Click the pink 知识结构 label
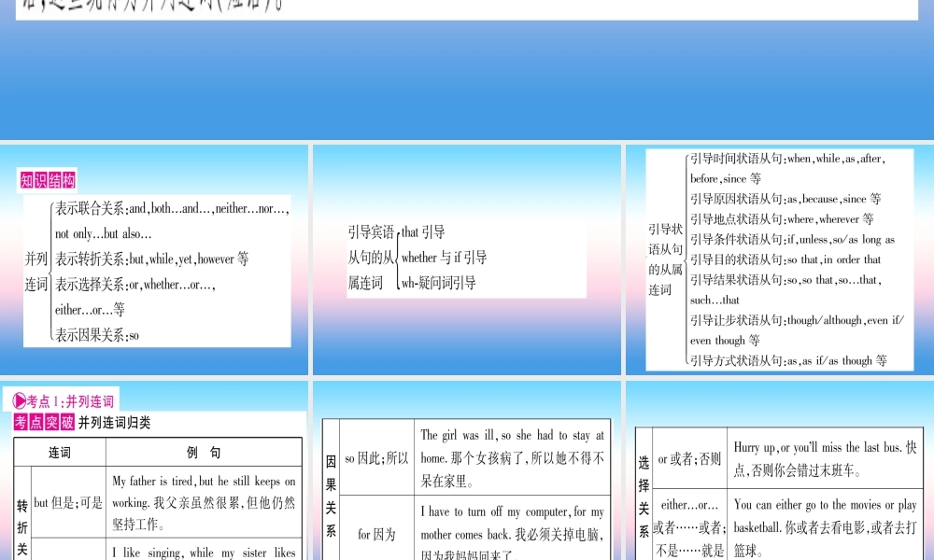 click(x=47, y=180)
